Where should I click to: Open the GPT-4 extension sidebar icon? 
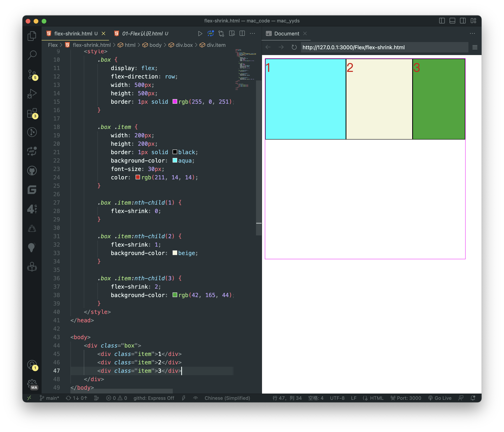click(32, 209)
